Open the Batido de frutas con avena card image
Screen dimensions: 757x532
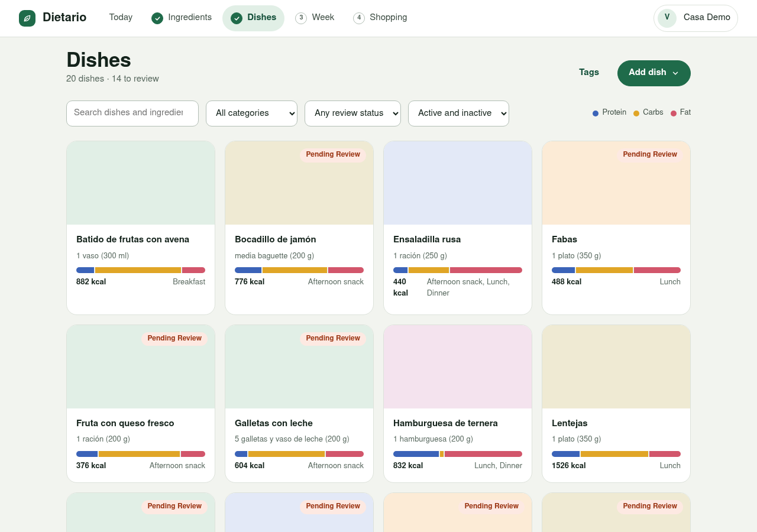[141, 183]
